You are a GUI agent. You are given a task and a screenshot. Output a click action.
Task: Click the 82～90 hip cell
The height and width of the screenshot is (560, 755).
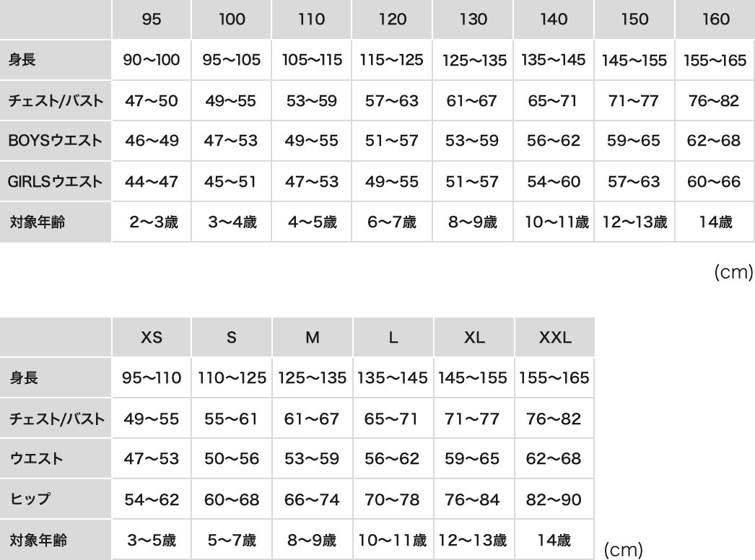point(554,499)
